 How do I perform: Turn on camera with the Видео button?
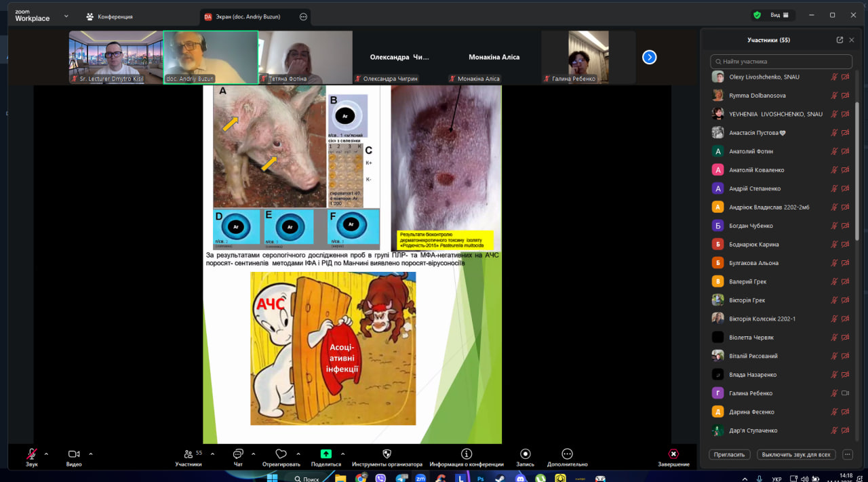74,454
